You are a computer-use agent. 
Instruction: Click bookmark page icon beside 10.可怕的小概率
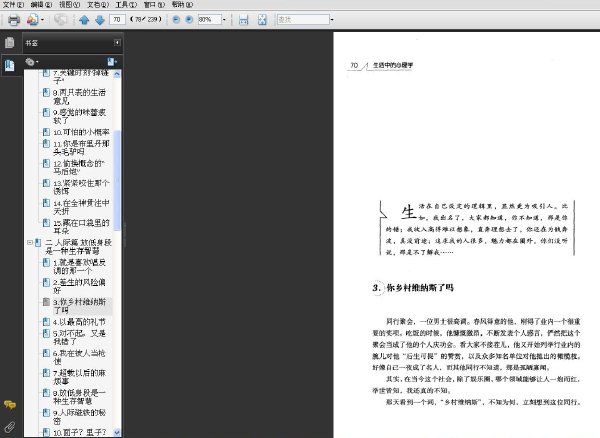click(x=46, y=132)
